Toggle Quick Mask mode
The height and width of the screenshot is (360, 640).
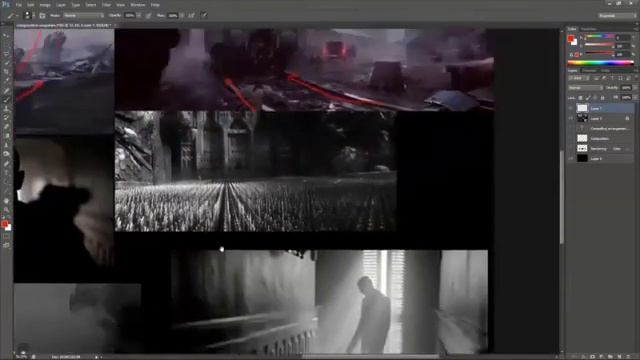pyautogui.click(x=6, y=236)
